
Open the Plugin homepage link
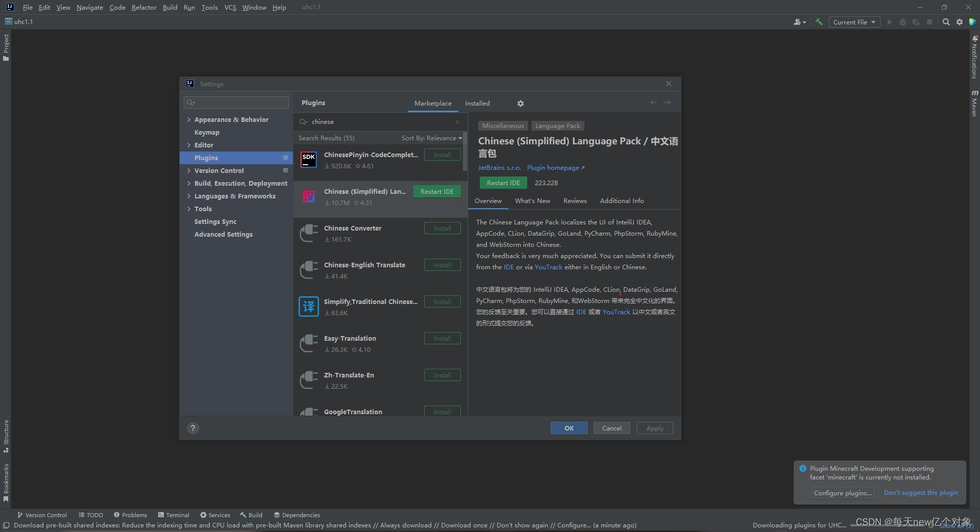[x=556, y=168]
